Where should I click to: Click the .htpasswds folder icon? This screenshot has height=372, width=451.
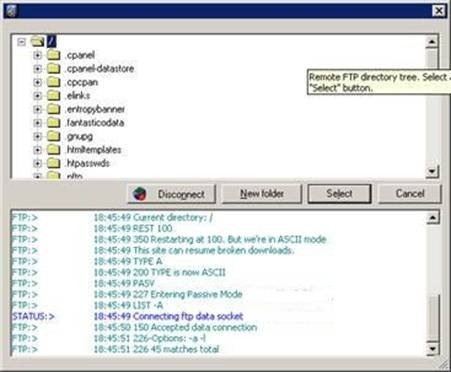point(53,163)
